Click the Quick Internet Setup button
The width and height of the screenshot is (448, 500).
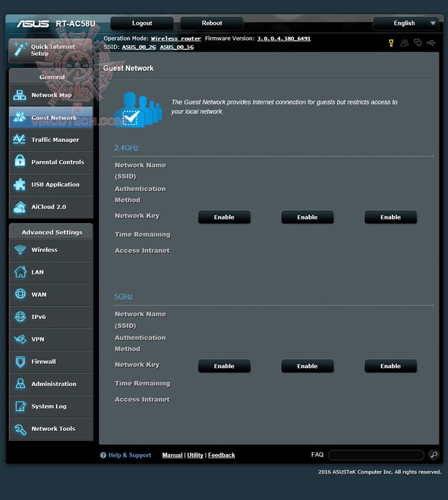[51, 50]
